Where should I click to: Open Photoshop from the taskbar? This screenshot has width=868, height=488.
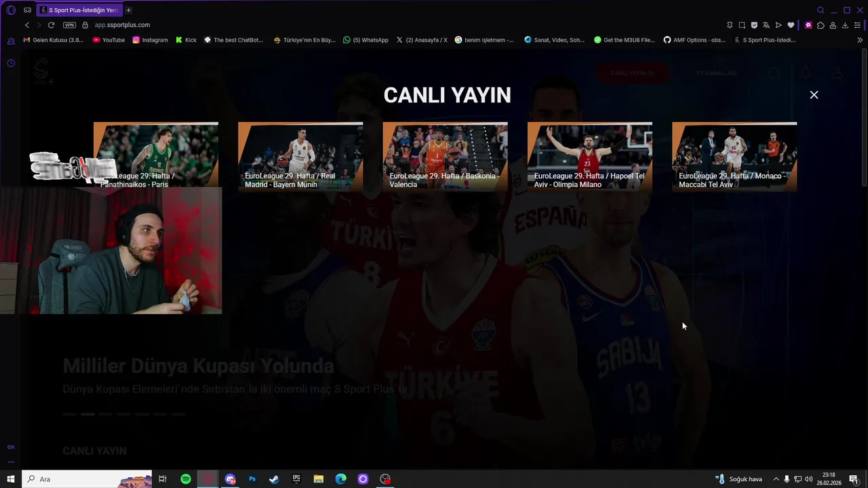click(252, 479)
